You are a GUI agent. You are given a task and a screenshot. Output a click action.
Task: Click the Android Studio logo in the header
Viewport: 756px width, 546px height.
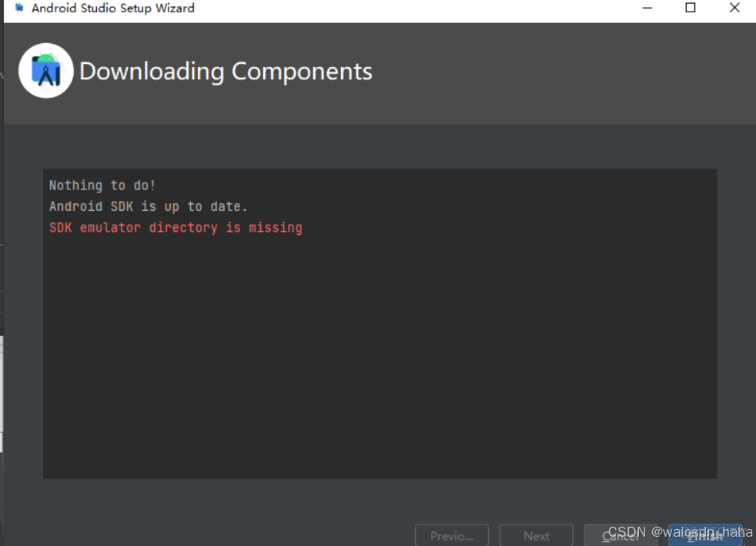tap(45, 70)
